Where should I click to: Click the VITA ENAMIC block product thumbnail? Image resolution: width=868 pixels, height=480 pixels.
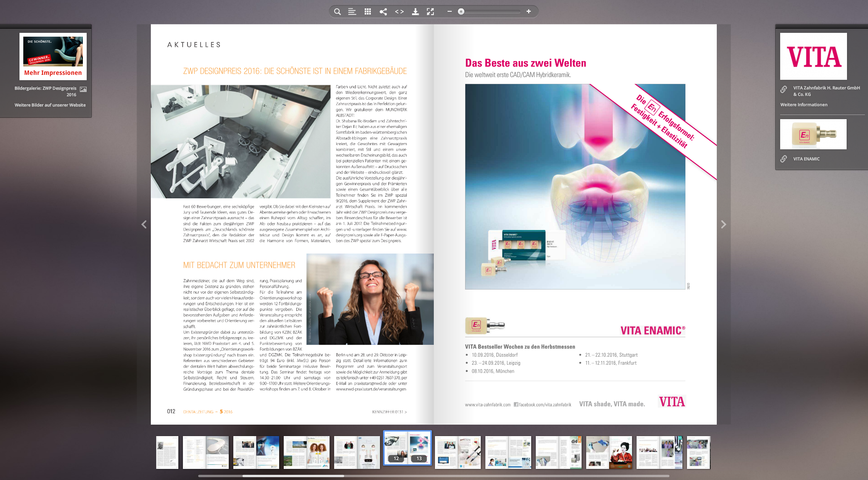[813, 134]
